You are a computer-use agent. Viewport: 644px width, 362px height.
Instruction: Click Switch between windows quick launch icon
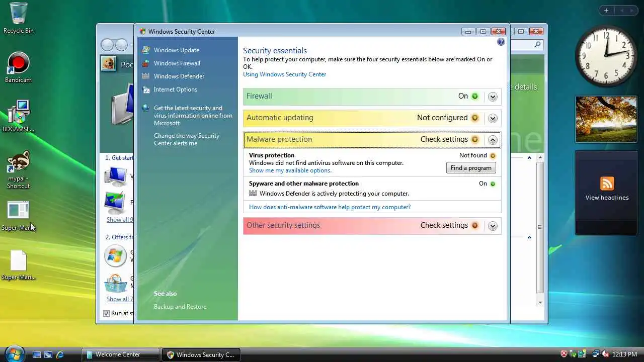[48, 354]
